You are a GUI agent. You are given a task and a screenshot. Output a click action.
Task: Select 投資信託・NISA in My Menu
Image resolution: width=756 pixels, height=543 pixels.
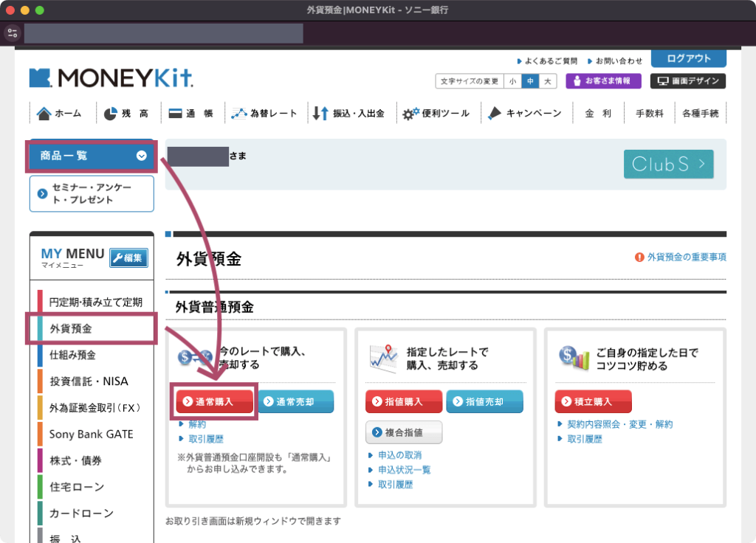(x=95, y=381)
